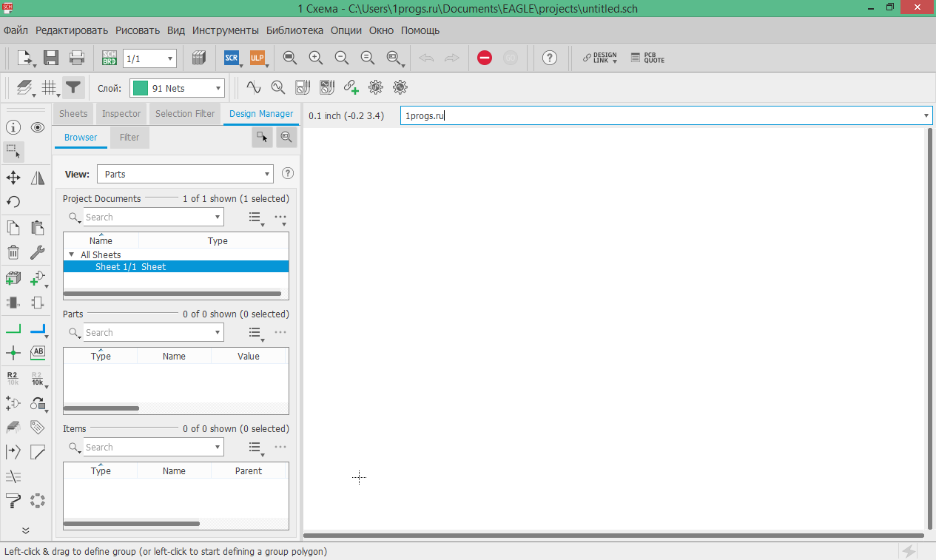Image resolution: width=936 pixels, height=560 pixels.
Task: Open Parts section search dropdown
Action: click(218, 333)
